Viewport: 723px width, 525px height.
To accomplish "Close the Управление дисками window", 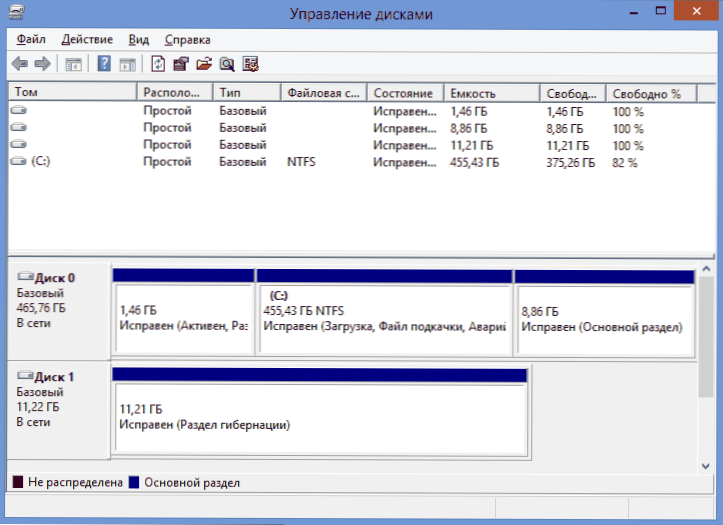I will tap(696, 11).
